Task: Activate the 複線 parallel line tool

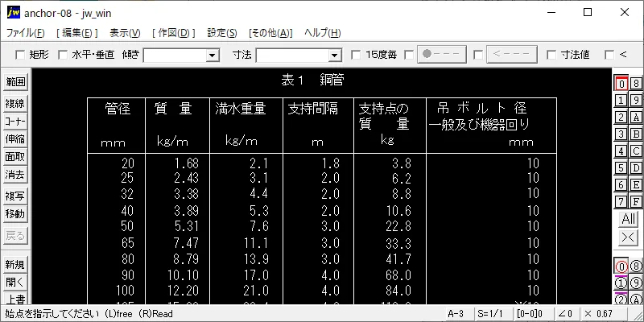Action: point(15,104)
